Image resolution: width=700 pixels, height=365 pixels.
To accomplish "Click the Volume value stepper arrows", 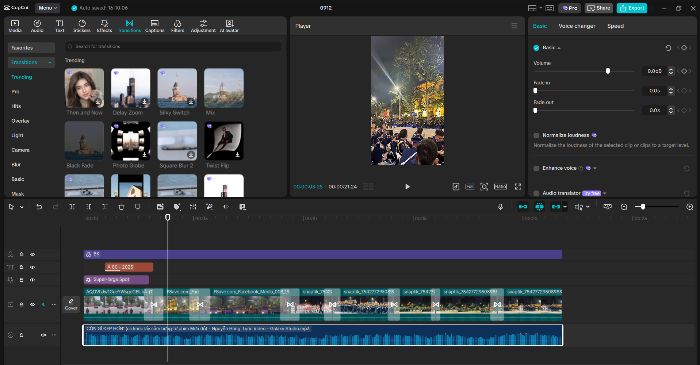I will (x=671, y=71).
